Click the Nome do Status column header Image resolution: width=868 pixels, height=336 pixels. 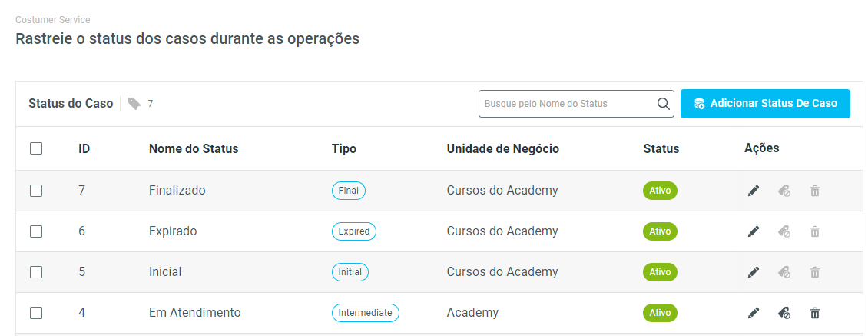[x=194, y=149]
